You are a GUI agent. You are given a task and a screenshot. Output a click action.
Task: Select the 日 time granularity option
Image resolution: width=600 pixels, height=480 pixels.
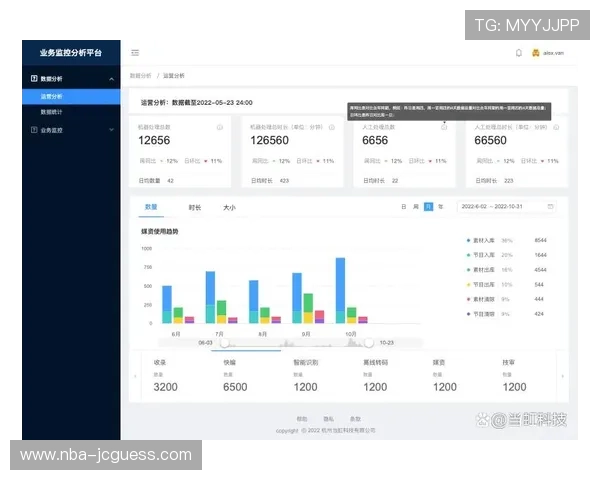coord(404,206)
